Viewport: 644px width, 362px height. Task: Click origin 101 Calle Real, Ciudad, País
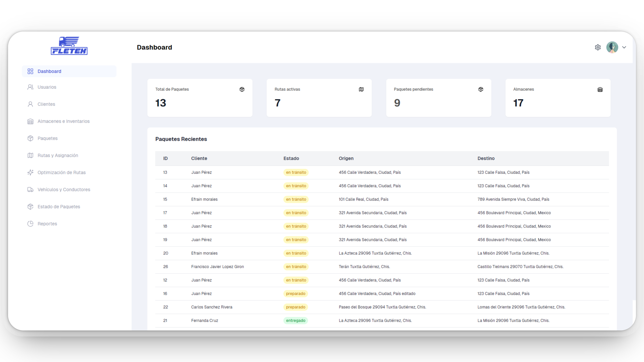coord(363,199)
